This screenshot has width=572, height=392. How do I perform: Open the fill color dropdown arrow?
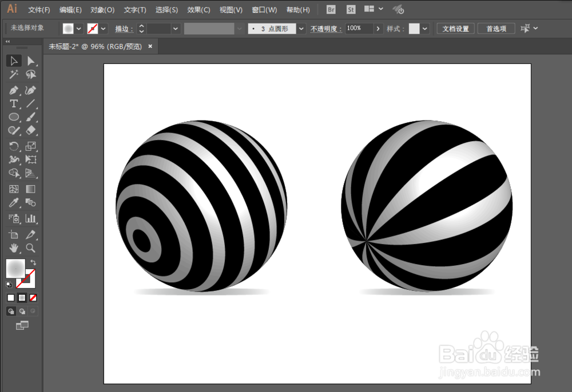(79, 29)
